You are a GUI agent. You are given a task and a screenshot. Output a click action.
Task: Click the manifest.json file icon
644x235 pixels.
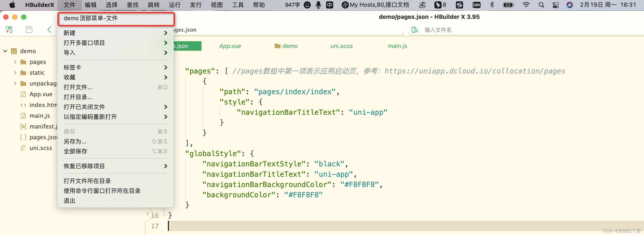click(x=23, y=127)
